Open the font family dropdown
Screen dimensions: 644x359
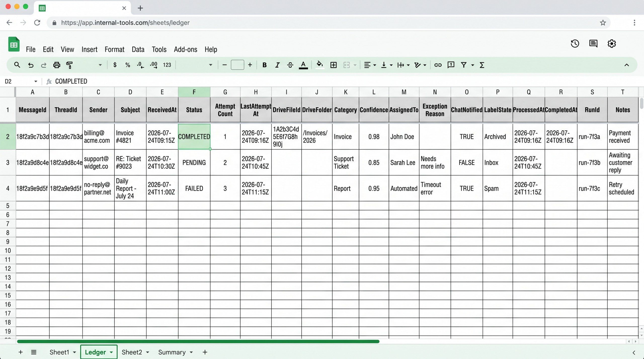(x=211, y=65)
